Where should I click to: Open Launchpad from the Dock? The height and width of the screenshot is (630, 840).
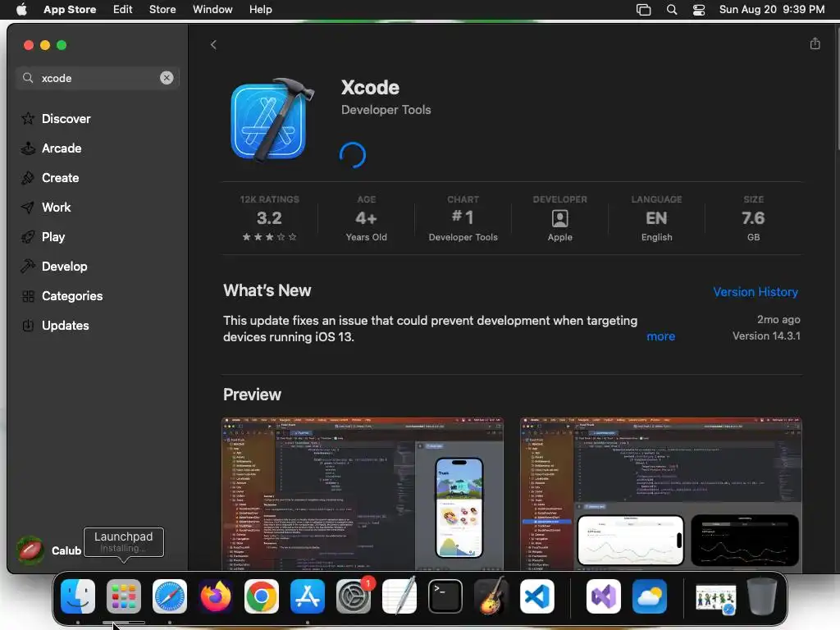point(124,596)
